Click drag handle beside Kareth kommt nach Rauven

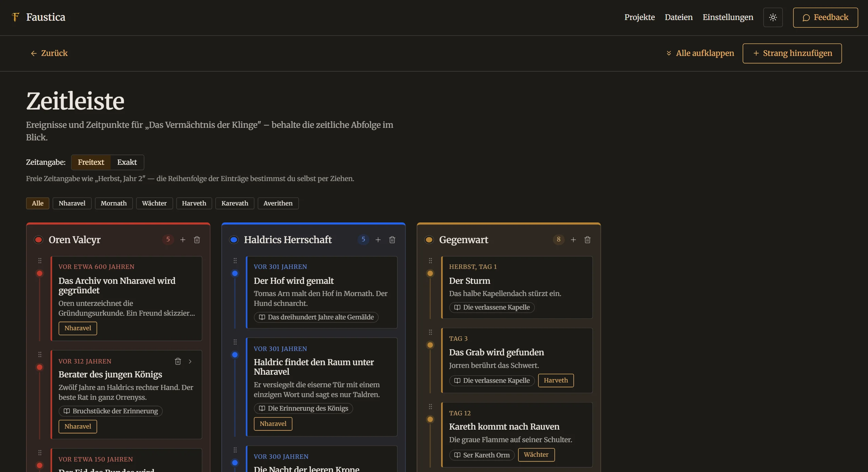(x=430, y=407)
